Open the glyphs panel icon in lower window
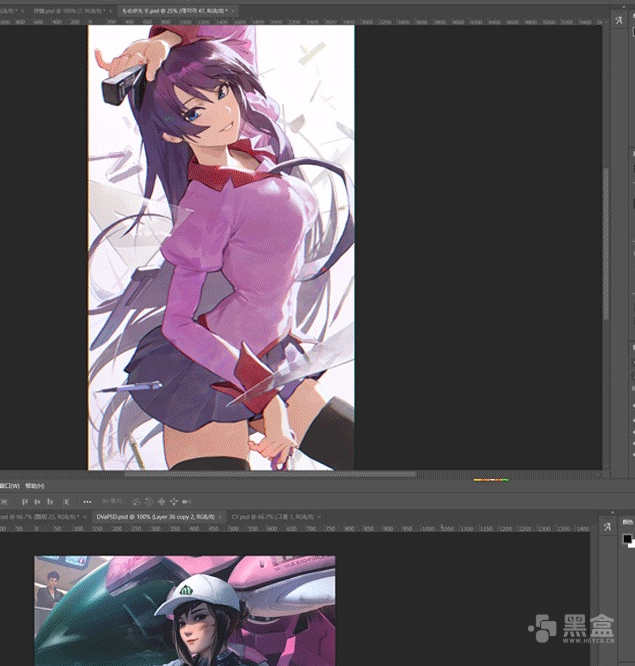This screenshot has height=666, width=635. tap(607, 527)
